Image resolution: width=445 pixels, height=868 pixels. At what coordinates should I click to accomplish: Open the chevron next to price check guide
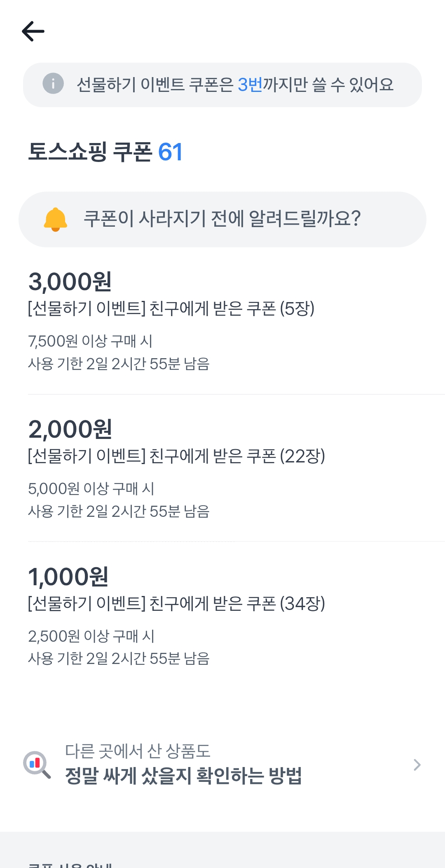pyautogui.click(x=417, y=765)
